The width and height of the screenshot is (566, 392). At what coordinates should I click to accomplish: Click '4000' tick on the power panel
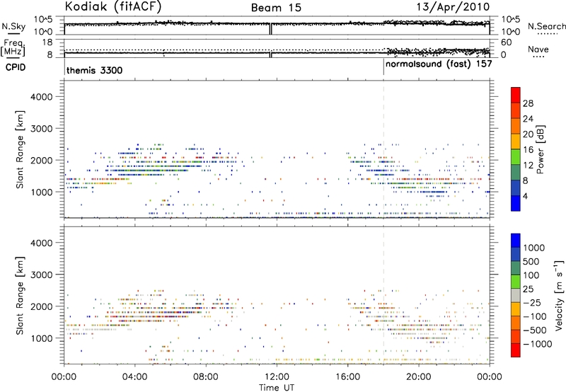point(41,97)
